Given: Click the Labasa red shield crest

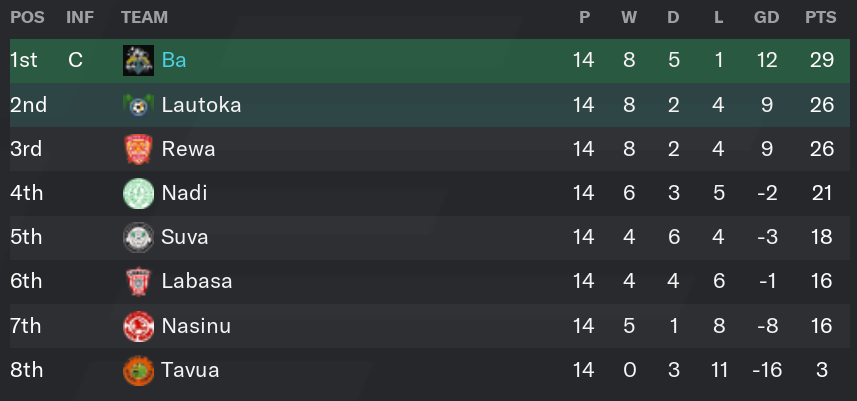Looking at the screenshot, I should pos(138,282).
